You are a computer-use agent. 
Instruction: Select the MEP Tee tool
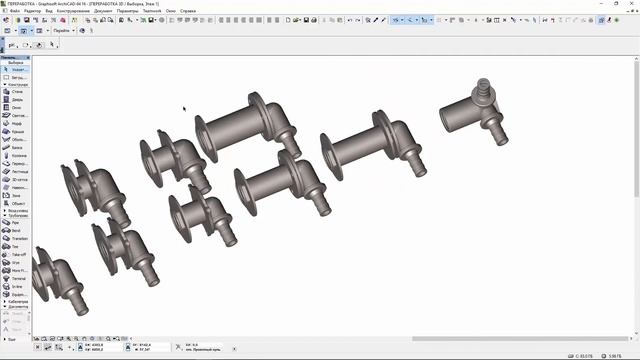pos(15,247)
